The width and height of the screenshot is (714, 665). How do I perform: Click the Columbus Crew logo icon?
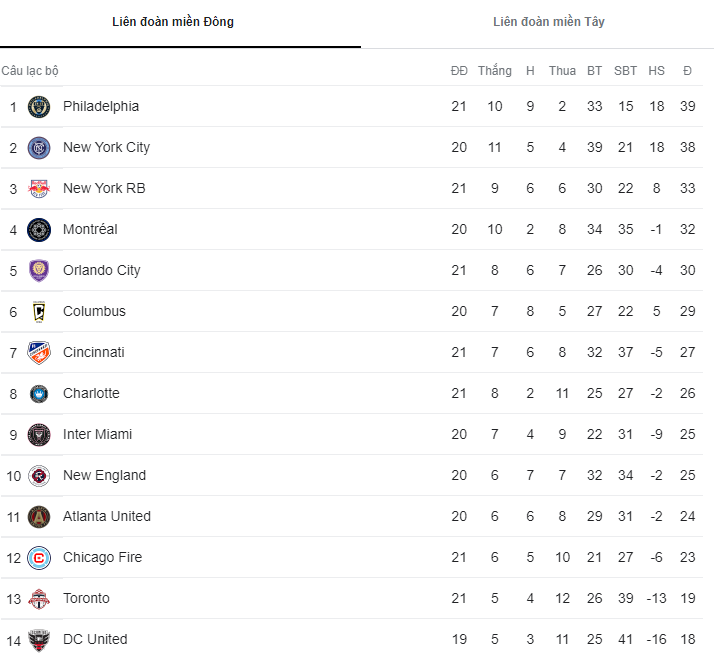[x=39, y=312]
